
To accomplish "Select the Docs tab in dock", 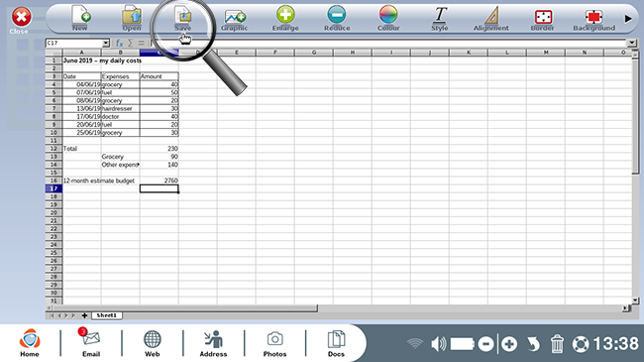I will 336,343.
